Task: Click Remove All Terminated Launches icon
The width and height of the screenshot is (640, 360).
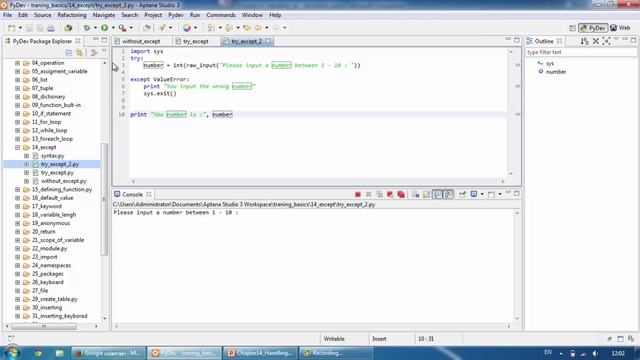Action: coord(379,194)
